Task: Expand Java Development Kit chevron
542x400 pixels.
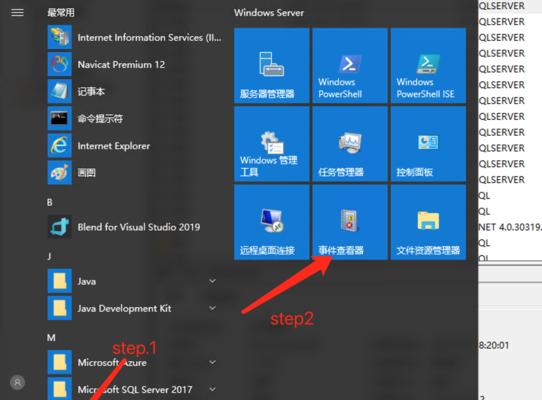Action: (213, 308)
